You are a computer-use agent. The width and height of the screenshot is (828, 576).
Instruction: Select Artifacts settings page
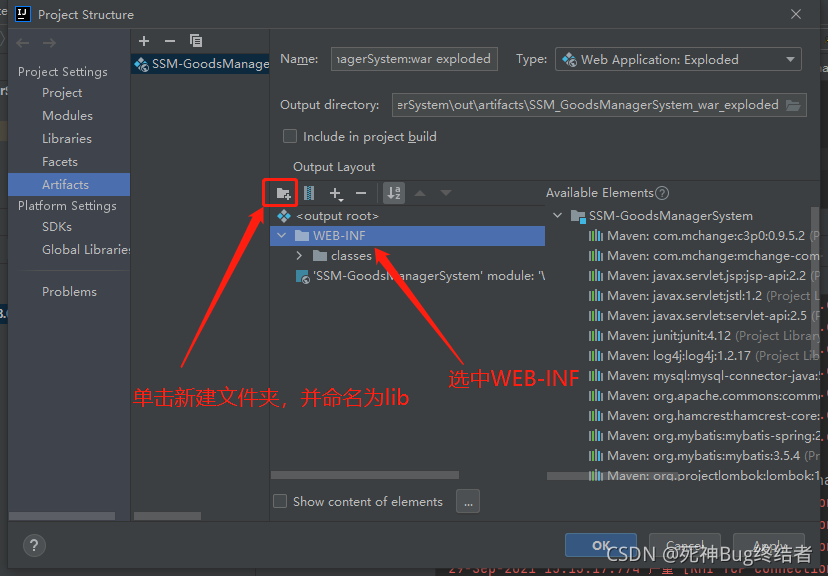pos(69,185)
